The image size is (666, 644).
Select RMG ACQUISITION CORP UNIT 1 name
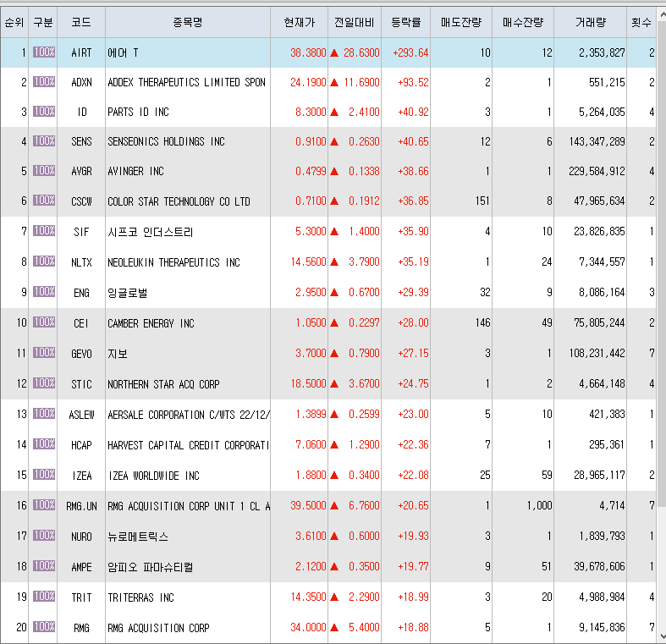[189, 506]
